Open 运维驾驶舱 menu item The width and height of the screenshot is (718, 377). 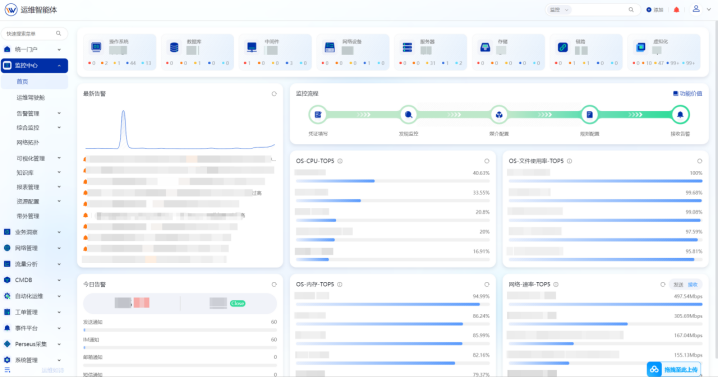[x=31, y=98]
